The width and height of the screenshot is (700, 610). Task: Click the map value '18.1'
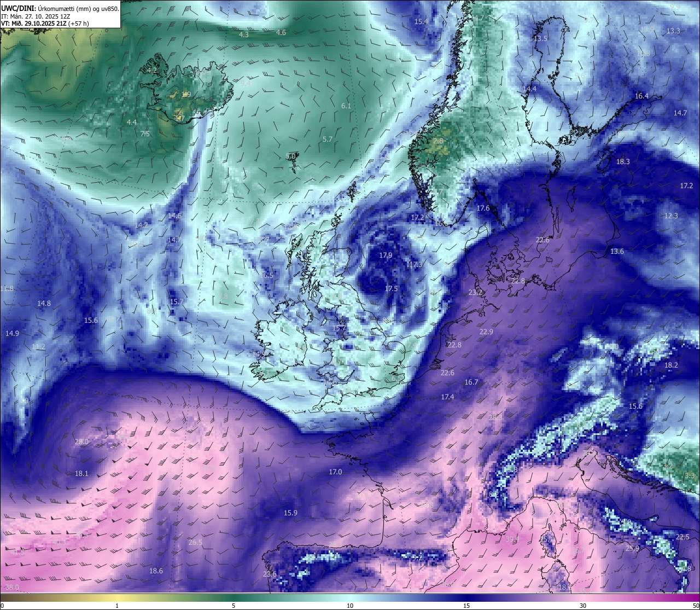tap(81, 474)
